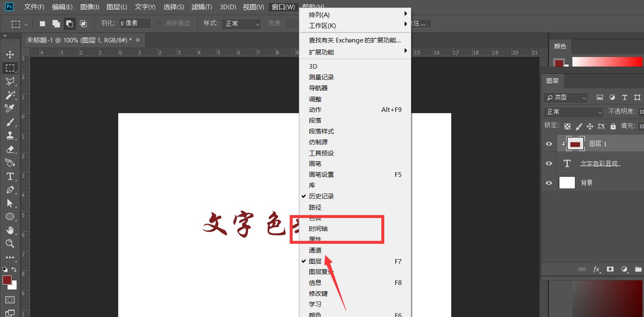Viewport: 644px width, 317px height.
Task: Select the Polygonal Lasso tool
Action: 10,81
